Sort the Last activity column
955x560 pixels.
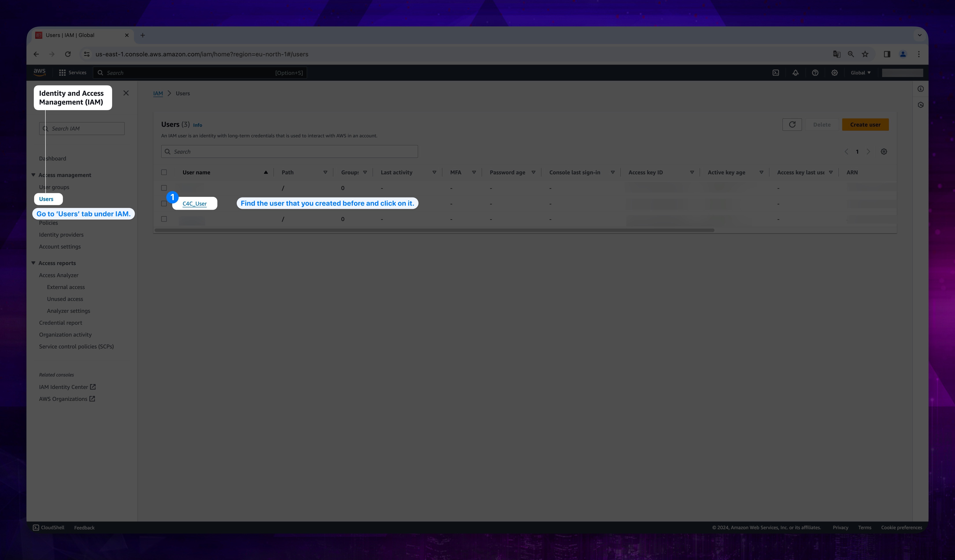434,172
